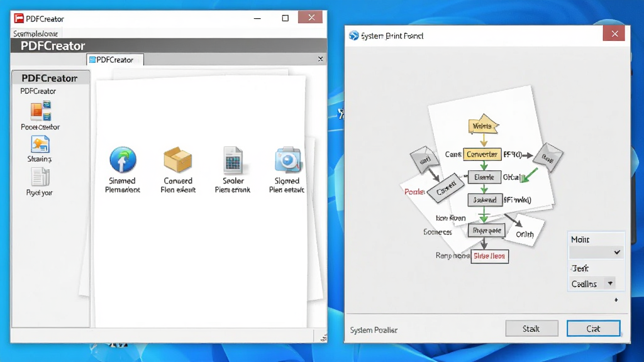The height and width of the screenshot is (362, 644).
Task: Open the dropdown below the "Moiit" label
Action: point(596,253)
